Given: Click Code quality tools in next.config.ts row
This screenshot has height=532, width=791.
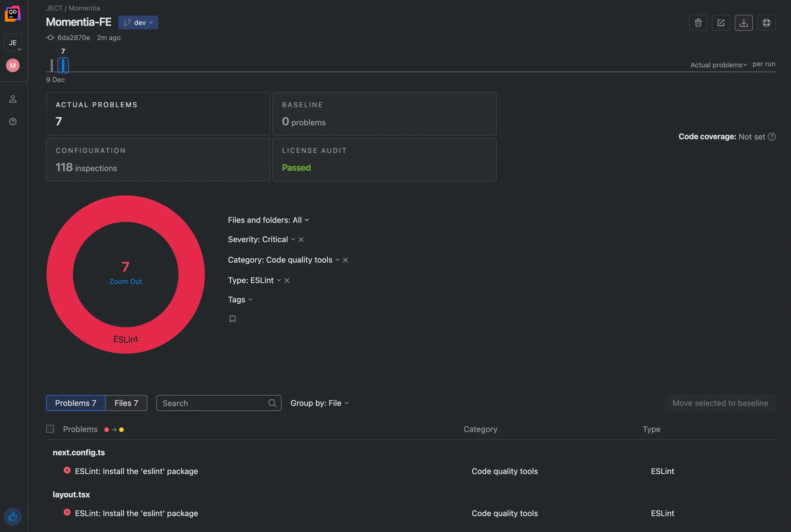Looking at the screenshot, I should tap(505, 471).
